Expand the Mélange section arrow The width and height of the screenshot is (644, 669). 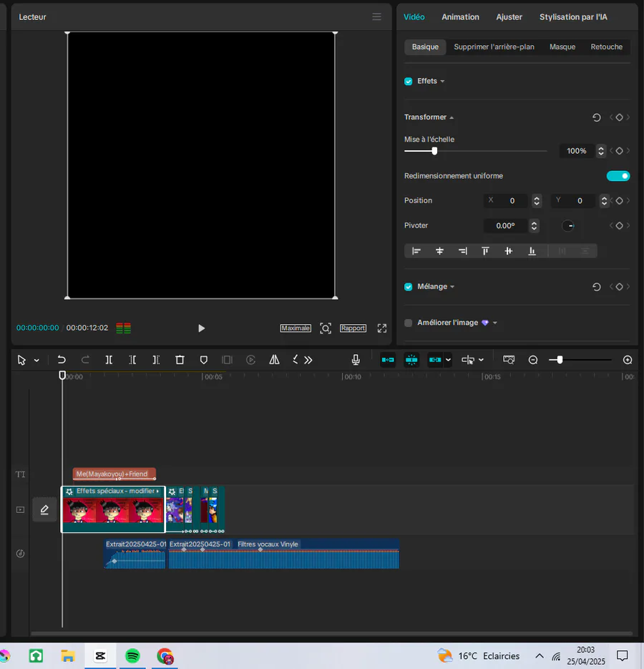click(x=452, y=287)
